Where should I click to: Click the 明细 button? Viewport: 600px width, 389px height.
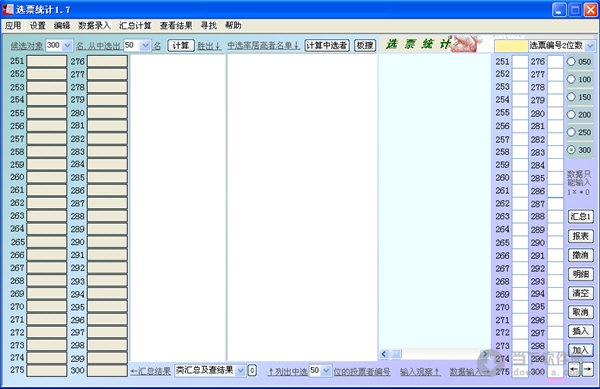(580, 274)
